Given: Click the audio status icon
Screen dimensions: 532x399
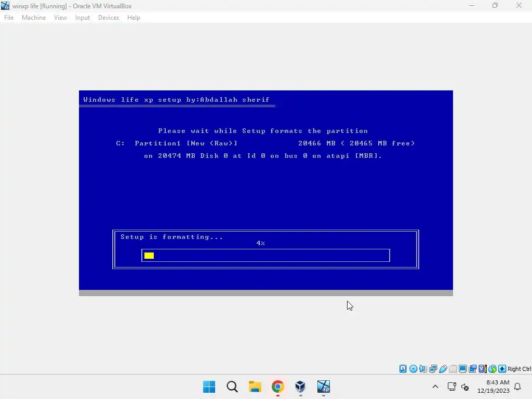Looking at the screenshot, I should [x=423, y=369].
